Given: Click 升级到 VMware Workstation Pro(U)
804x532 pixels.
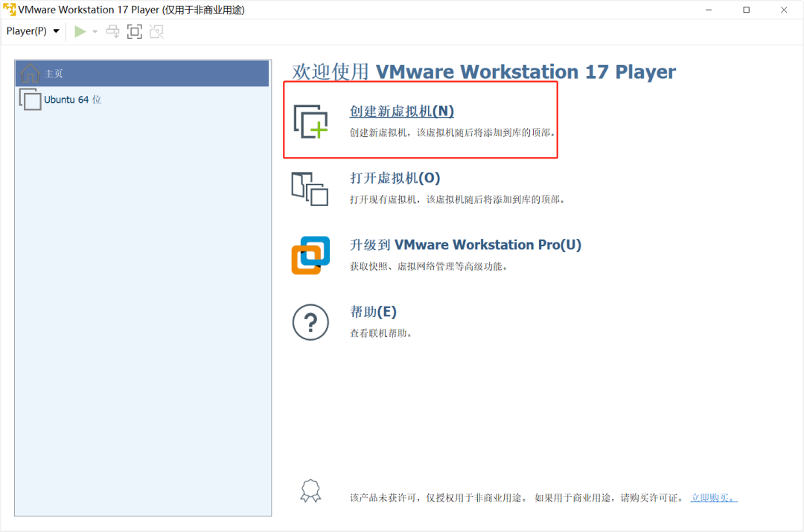Looking at the screenshot, I should (465, 245).
